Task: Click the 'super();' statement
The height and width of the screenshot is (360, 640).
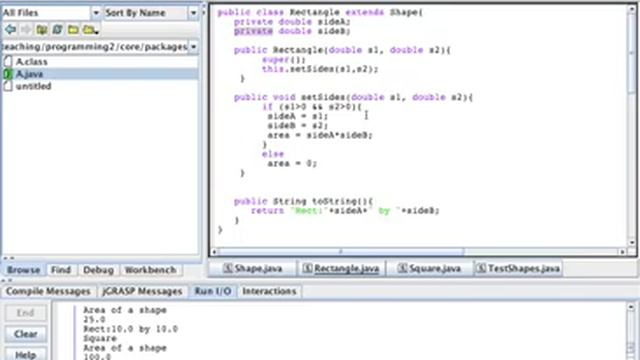Action: point(284,60)
